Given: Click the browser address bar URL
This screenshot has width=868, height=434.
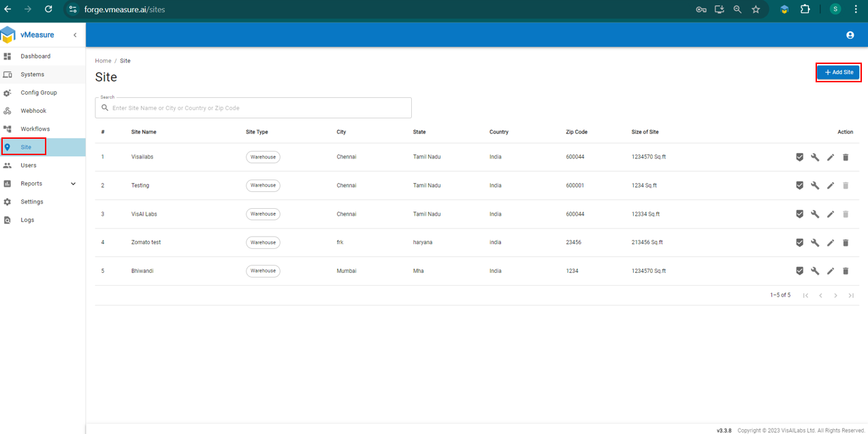Looking at the screenshot, I should 125,10.
